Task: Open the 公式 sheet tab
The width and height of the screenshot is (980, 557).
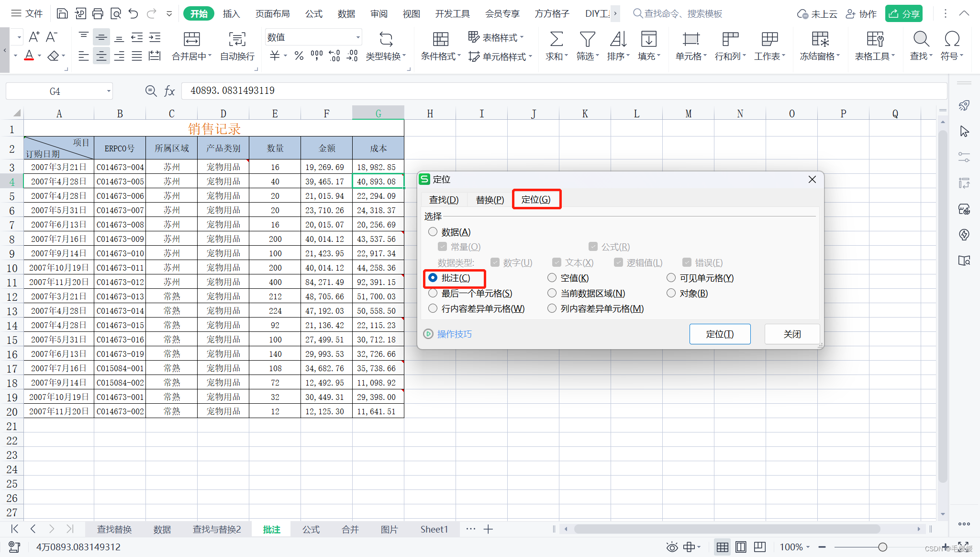Action: [311, 529]
